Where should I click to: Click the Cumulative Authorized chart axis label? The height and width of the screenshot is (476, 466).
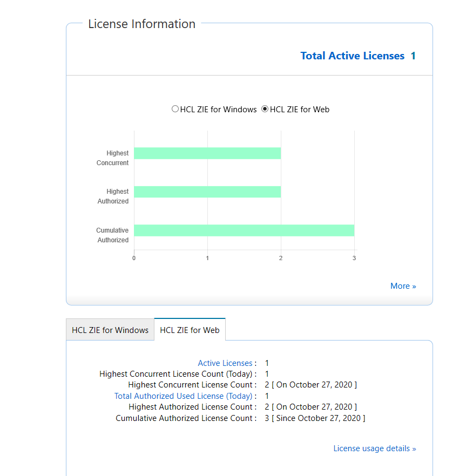112,235
